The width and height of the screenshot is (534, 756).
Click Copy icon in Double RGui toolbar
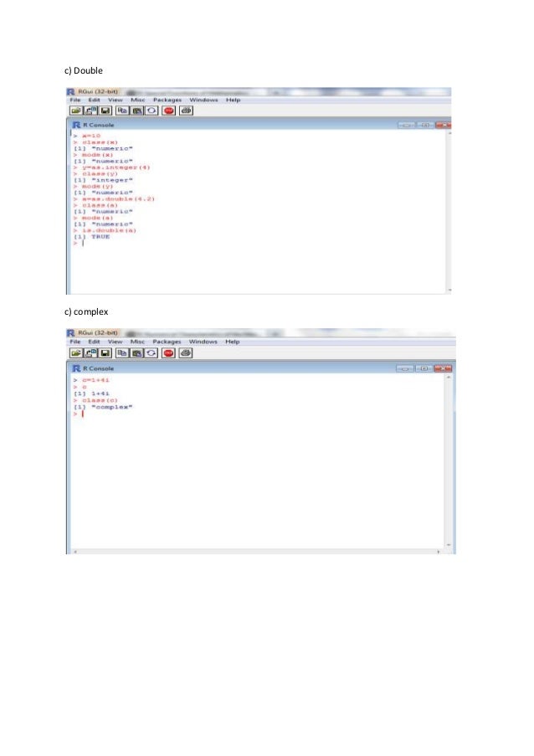pyautogui.click(x=122, y=111)
